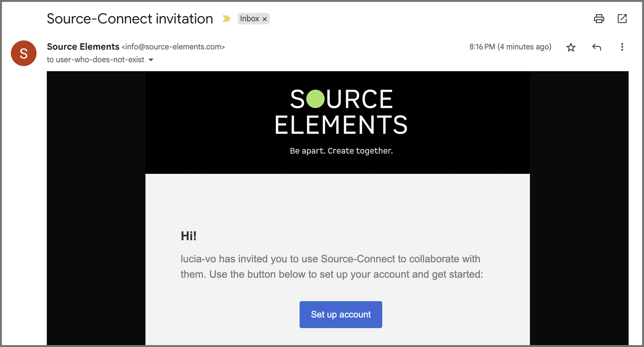644x347 pixels.
Task: Open email in new window
Action: pyautogui.click(x=622, y=19)
